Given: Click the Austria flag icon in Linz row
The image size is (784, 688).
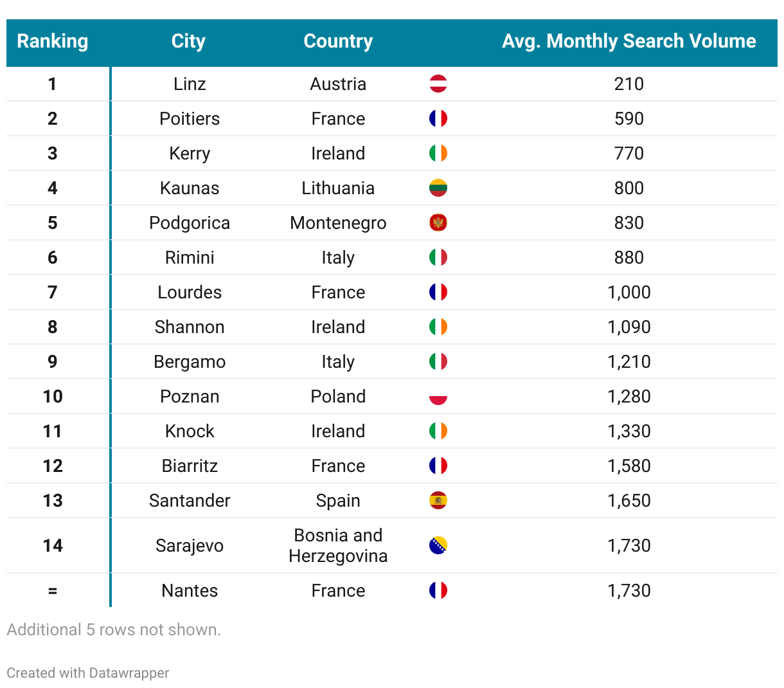Looking at the screenshot, I should [438, 84].
